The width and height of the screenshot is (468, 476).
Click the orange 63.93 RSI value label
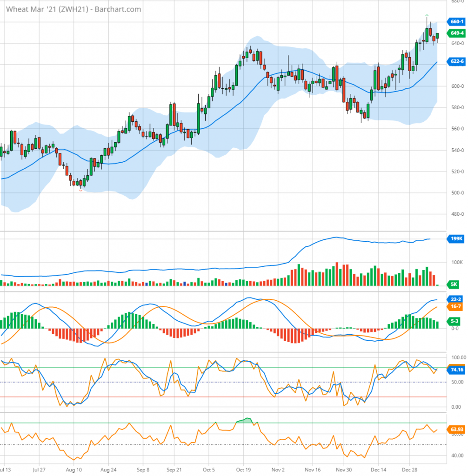(456, 429)
